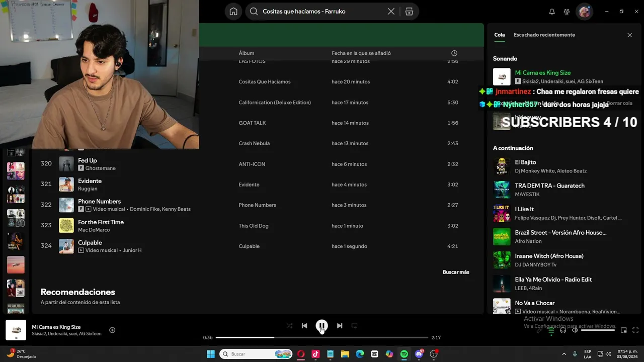The height and width of the screenshot is (362, 644).
Task: Open Californication (Deluxe Edition) album
Action: click(275, 103)
